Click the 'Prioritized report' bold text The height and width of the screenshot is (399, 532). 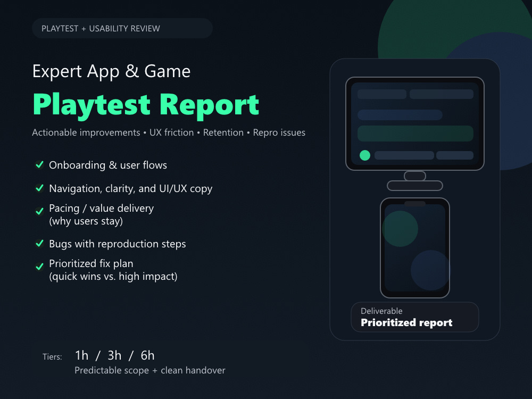tap(406, 323)
